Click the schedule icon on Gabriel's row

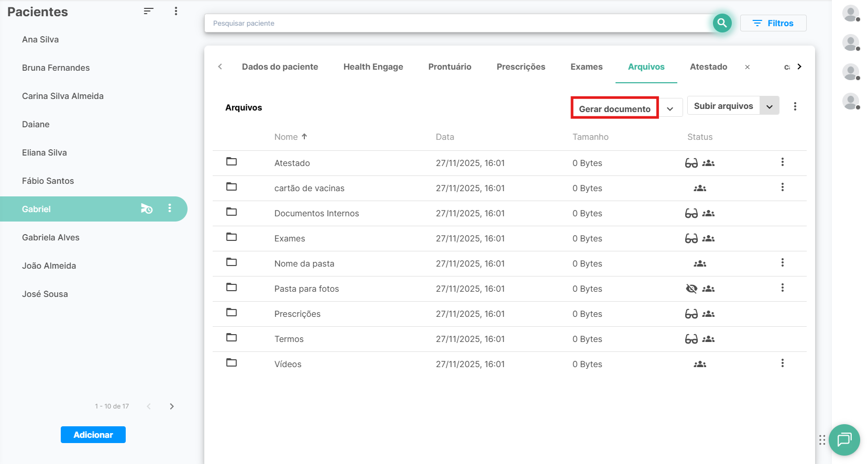(147, 209)
